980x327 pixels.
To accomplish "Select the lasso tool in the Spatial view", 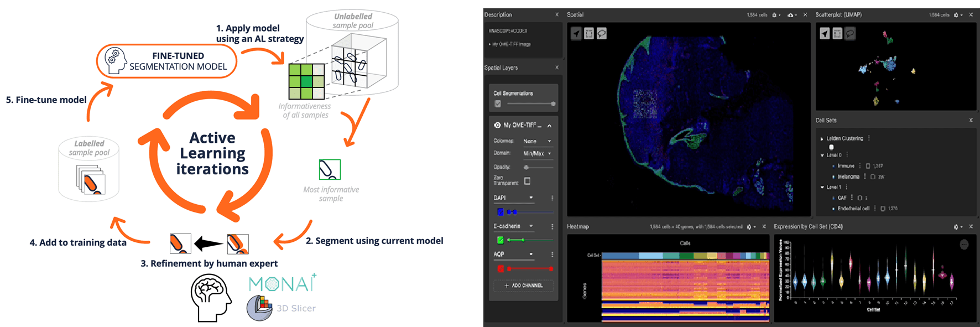I will click(602, 34).
